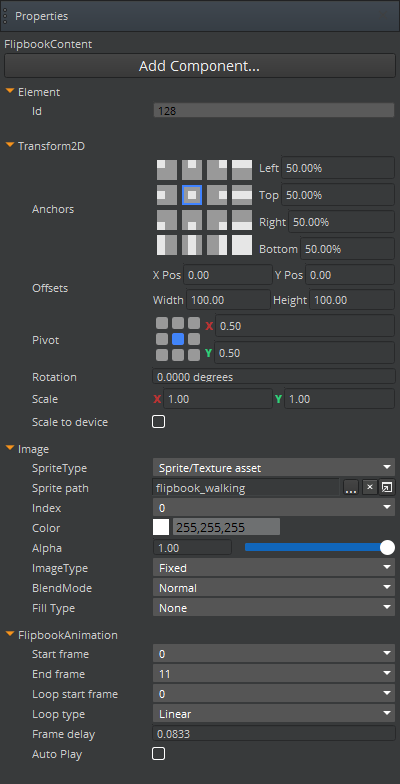Select the top horizontal-stretch anchor preset
400x784 pixels.
[242, 170]
